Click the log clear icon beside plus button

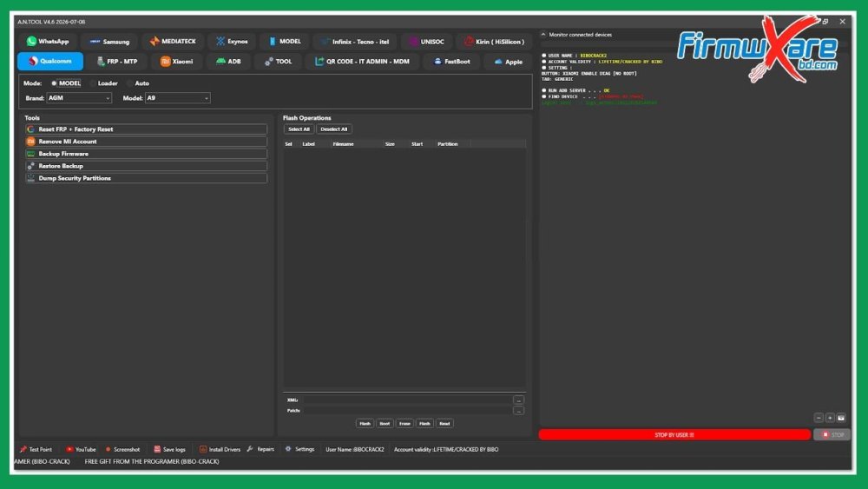pos(841,418)
